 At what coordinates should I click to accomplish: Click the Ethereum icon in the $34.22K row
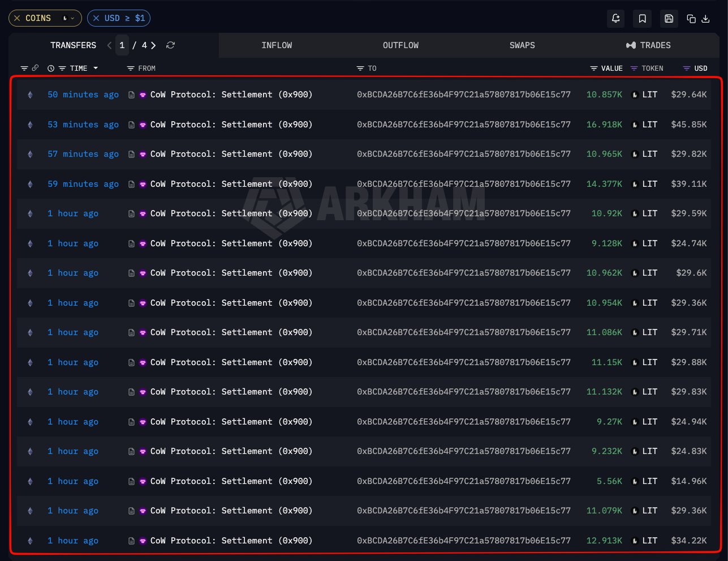click(x=30, y=541)
